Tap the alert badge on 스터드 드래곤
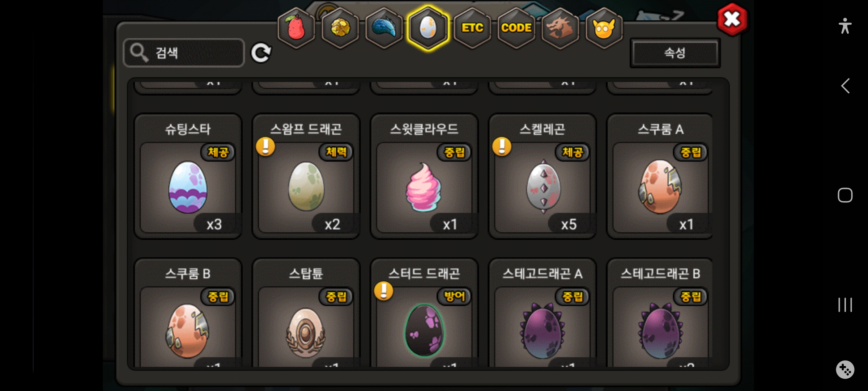The width and height of the screenshot is (868, 391). (384, 291)
